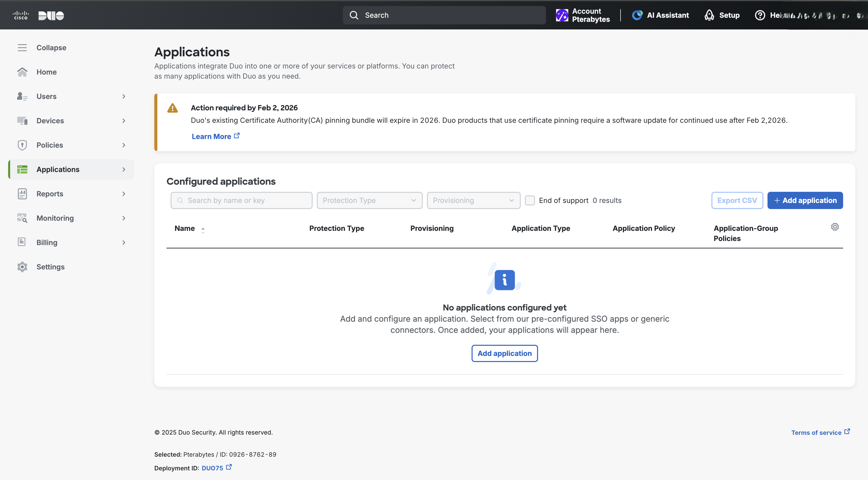Open the Protection Type filter dropdown
This screenshot has height=480, width=868.
click(x=370, y=200)
